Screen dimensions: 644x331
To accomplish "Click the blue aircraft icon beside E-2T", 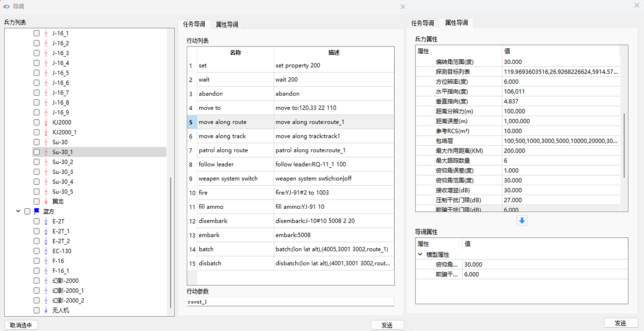I will pyautogui.click(x=46, y=222).
